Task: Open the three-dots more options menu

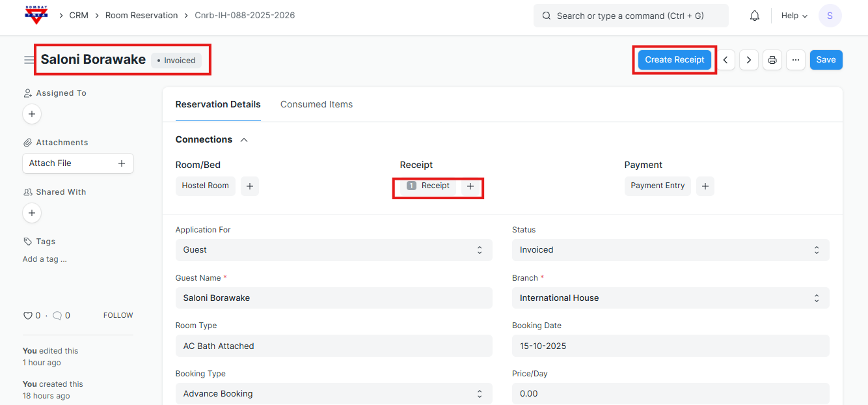Action: pyautogui.click(x=795, y=60)
